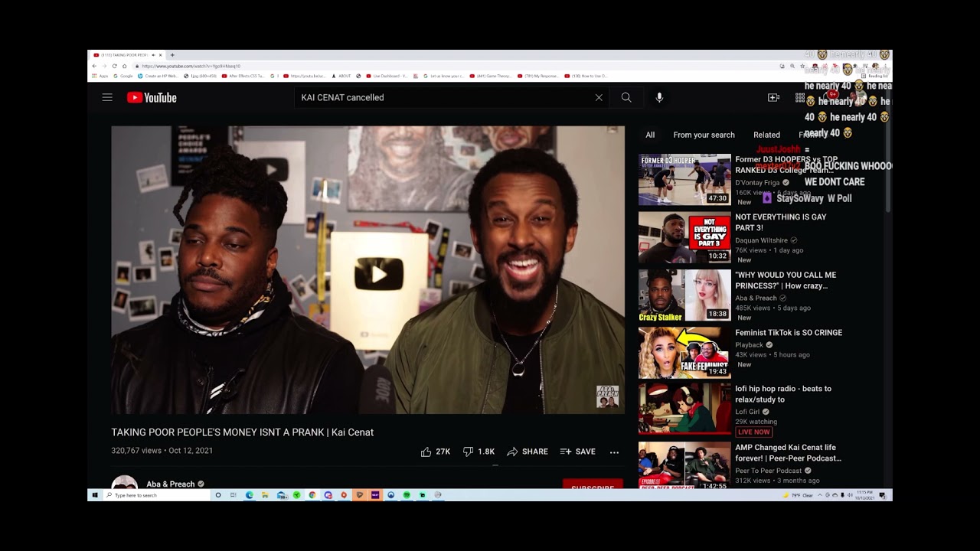Clear the search box with the X

coord(599,97)
